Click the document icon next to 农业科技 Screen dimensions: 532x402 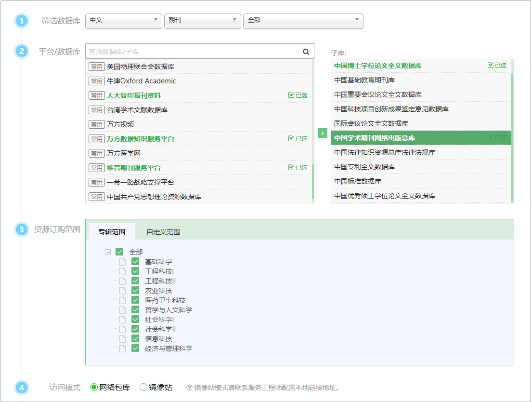(x=122, y=291)
